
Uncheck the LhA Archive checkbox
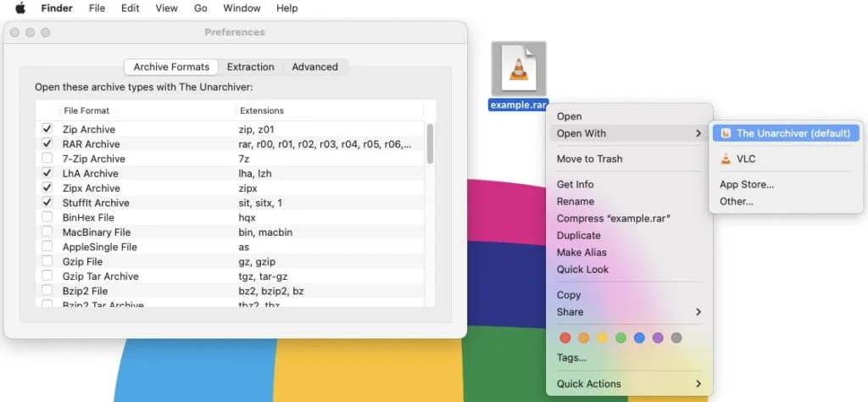[x=47, y=173]
